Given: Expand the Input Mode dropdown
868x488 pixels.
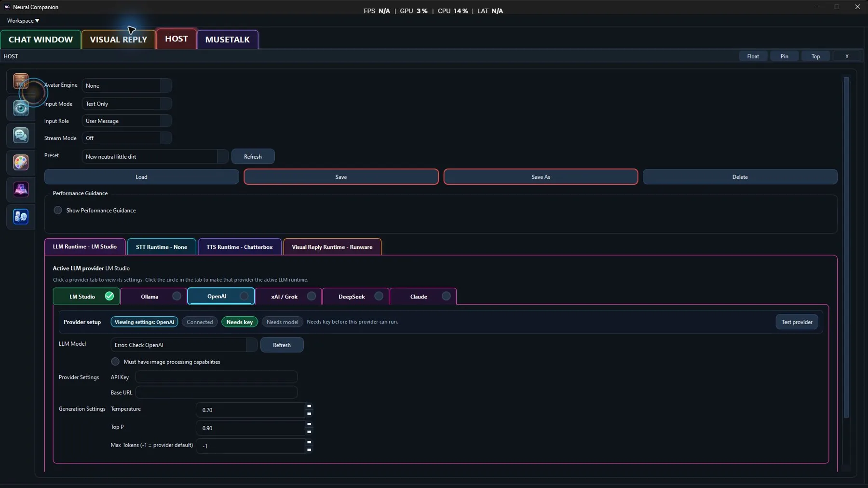Looking at the screenshot, I should pos(166,104).
